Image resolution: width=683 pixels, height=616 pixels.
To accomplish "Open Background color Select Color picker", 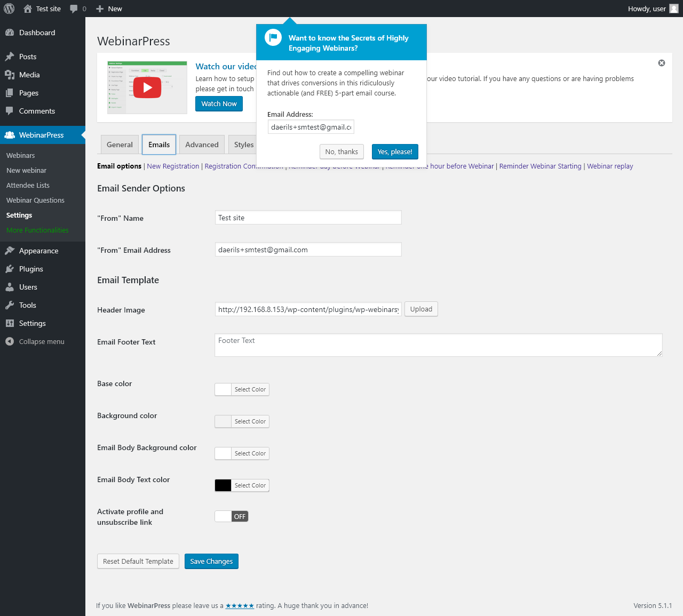I will click(242, 421).
